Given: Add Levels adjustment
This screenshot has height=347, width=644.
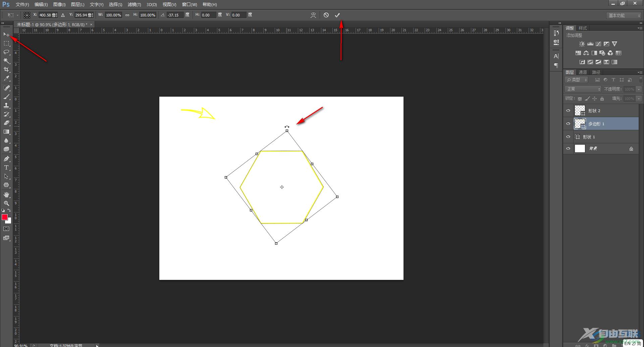Looking at the screenshot, I should click(x=590, y=44).
